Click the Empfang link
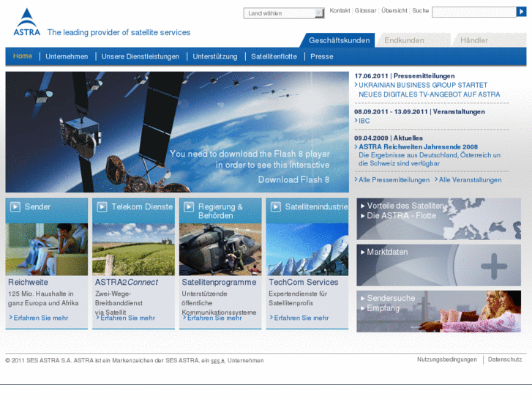Viewport: 532px width, 399px height. tap(383, 308)
